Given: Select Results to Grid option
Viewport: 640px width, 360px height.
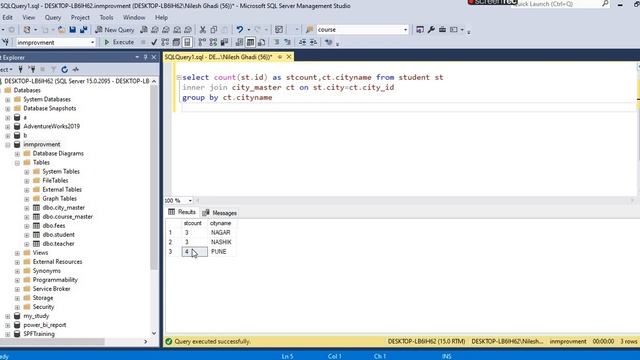Looking at the screenshot, I should point(250,42).
